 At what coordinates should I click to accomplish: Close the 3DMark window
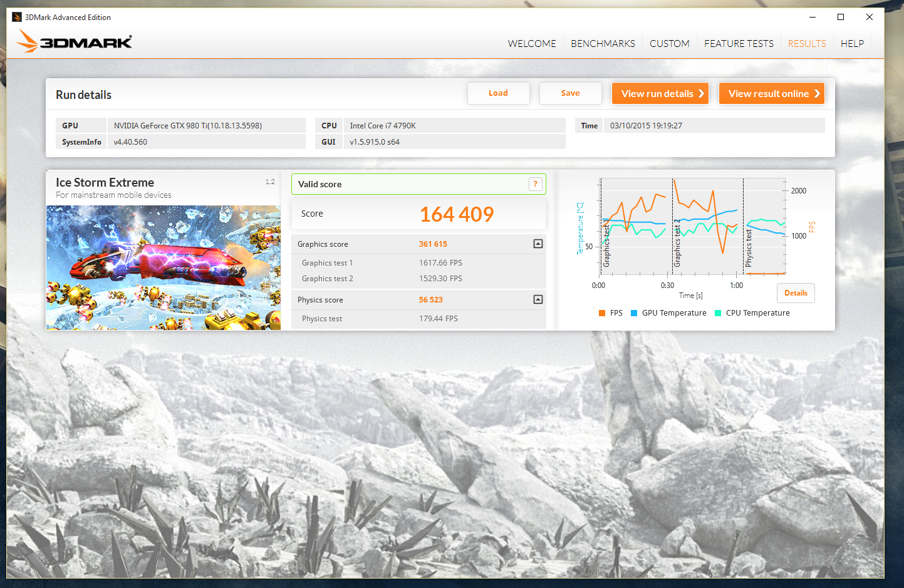(870, 17)
